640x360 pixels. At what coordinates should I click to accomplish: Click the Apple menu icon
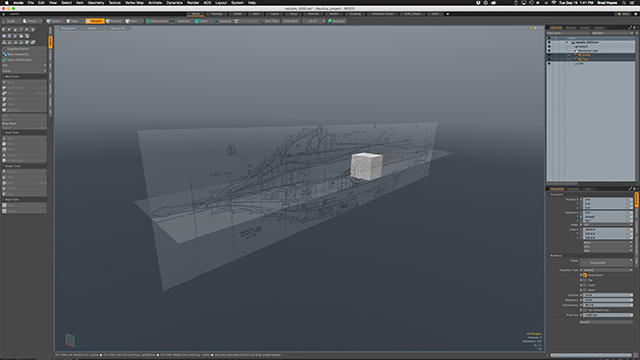[x=7, y=2]
